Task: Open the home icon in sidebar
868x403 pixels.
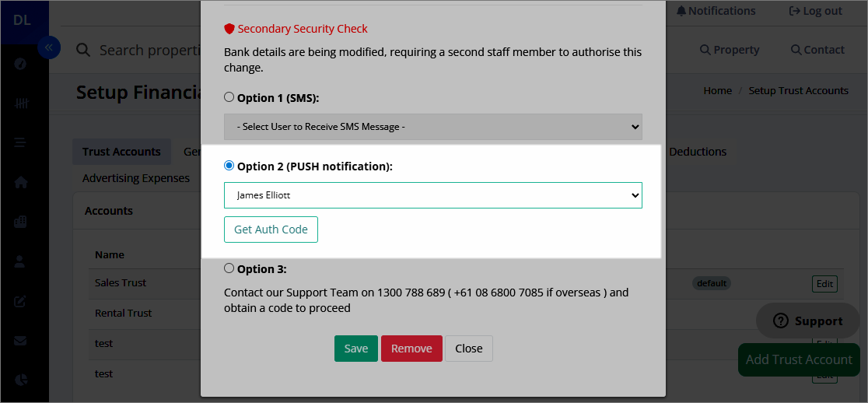Action: tap(20, 182)
